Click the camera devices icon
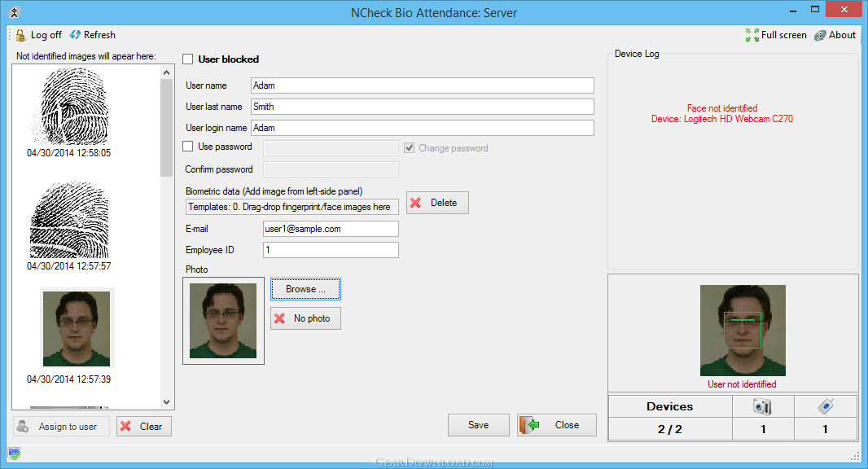 click(x=762, y=406)
